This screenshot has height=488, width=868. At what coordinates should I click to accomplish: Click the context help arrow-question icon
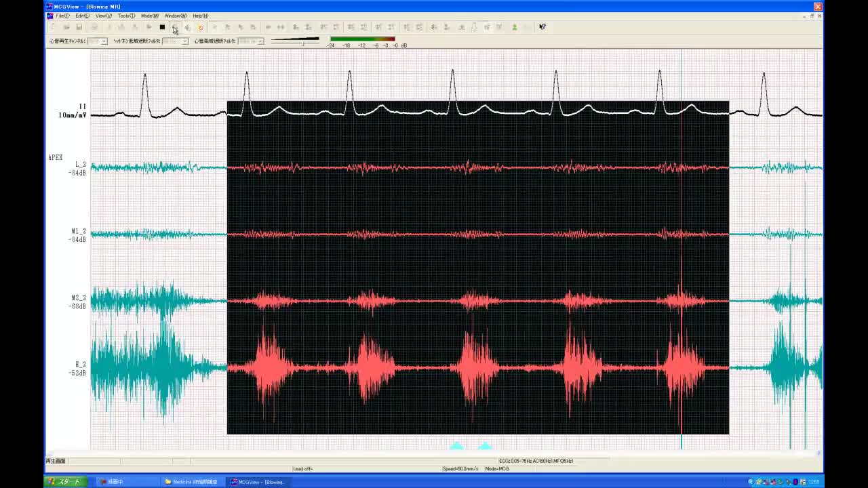[x=542, y=27]
